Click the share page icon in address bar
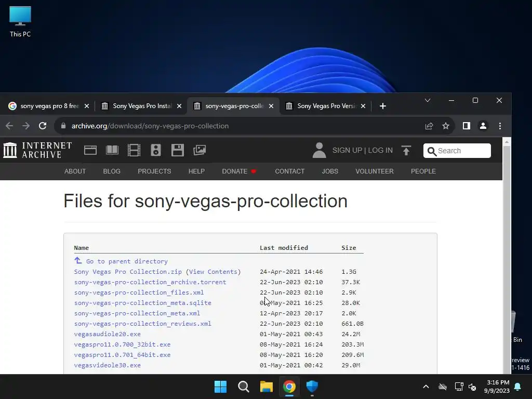532x399 pixels. point(429,126)
